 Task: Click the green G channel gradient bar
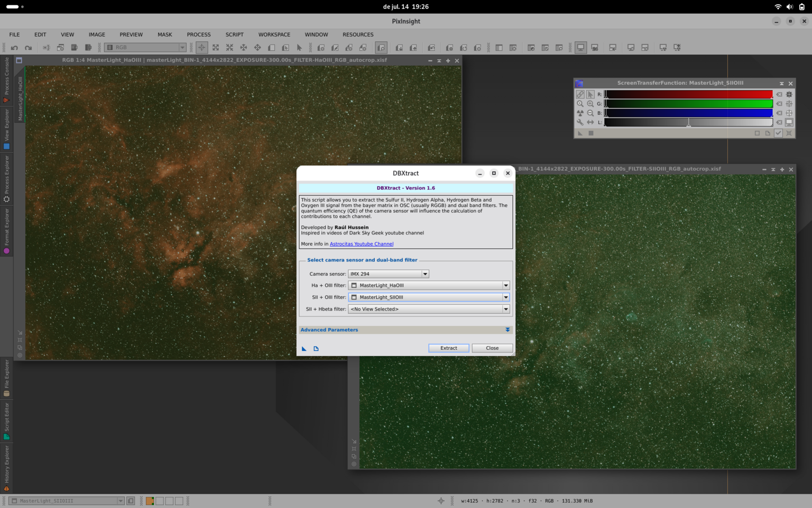click(688, 104)
